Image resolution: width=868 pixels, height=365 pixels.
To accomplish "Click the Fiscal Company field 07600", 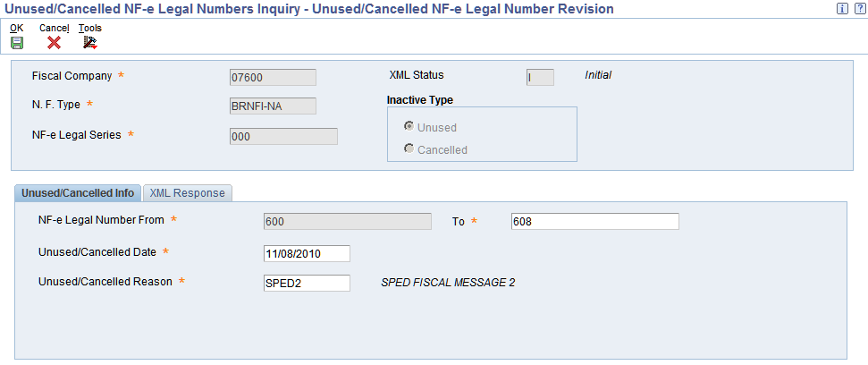I will pos(273,78).
